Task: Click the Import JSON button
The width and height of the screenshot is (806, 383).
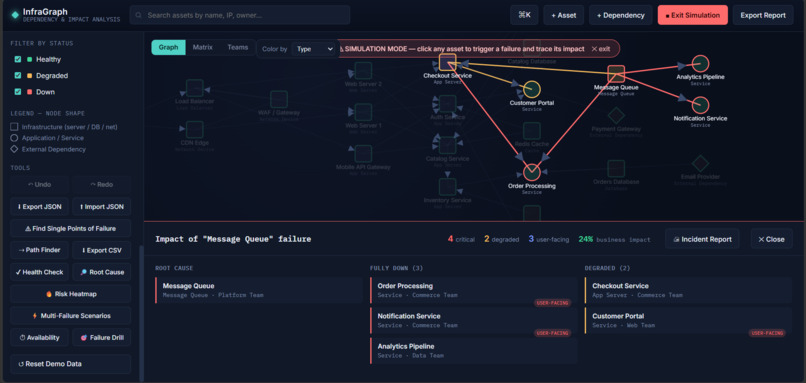Action: [x=101, y=207]
